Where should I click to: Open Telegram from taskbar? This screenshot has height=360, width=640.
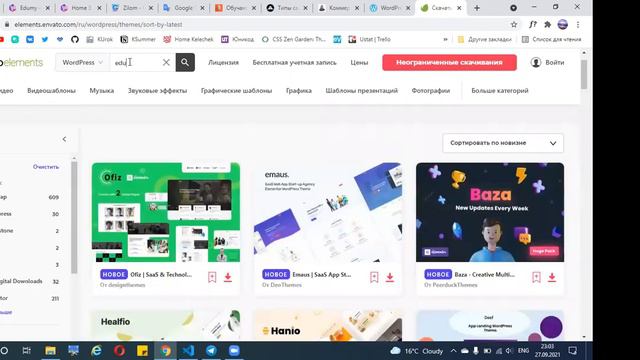coord(211,351)
